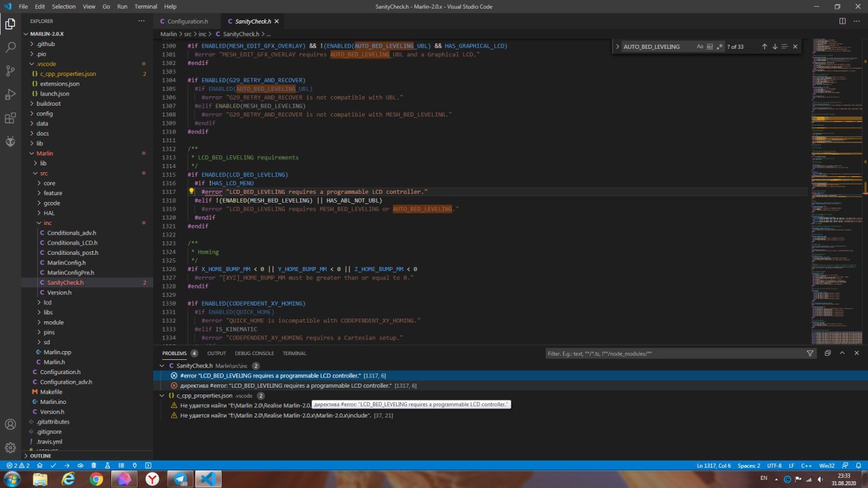
Task: Collapse the src folder
Action: click(x=44, y=174)
